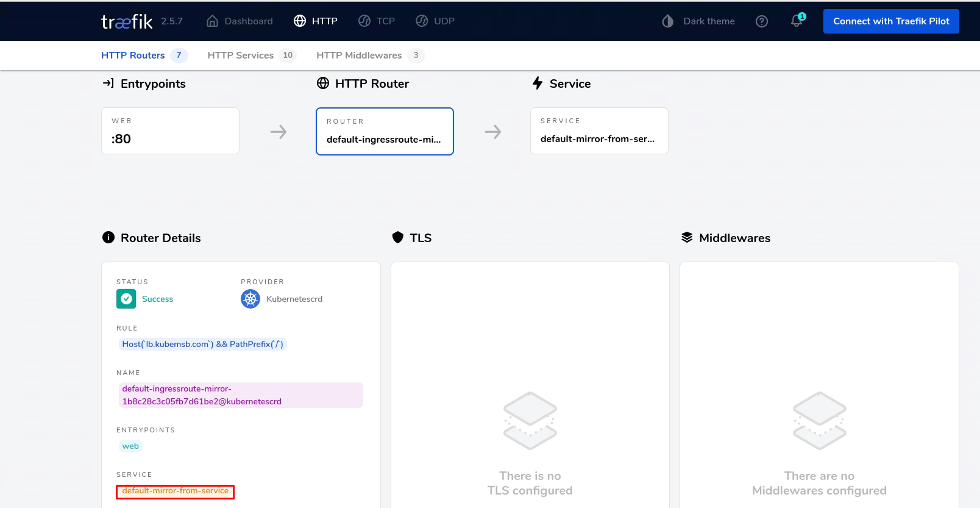Screen dimensions: 980x508
Task: Click the TLS shield icon
Action: [398, 238]
